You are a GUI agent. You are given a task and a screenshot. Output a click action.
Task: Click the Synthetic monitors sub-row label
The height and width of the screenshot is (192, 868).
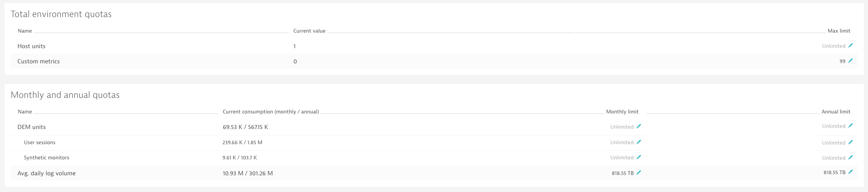pyautogui.click(x=46, y=158)
